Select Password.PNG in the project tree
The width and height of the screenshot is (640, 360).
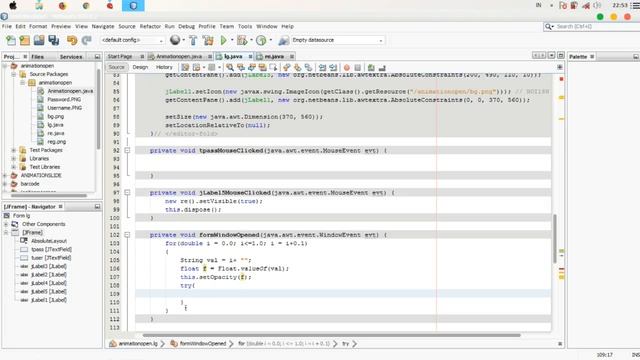64,100
